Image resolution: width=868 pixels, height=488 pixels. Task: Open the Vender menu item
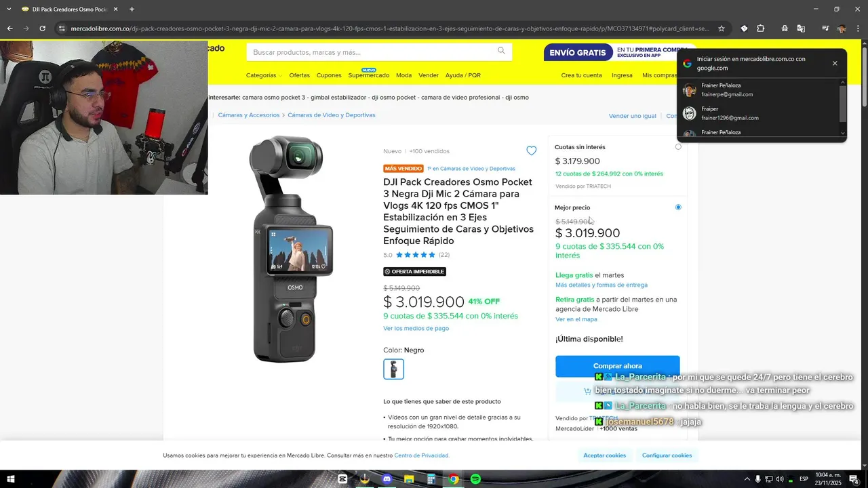point(429,75)
